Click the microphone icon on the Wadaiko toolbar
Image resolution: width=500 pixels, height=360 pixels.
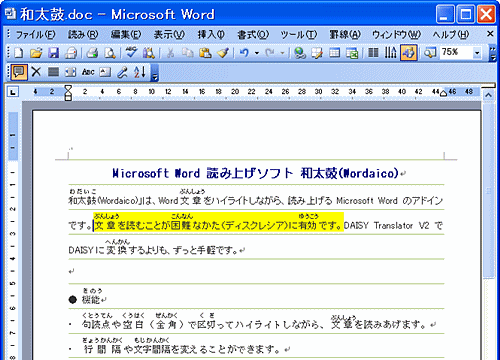(x=122, y=72)
